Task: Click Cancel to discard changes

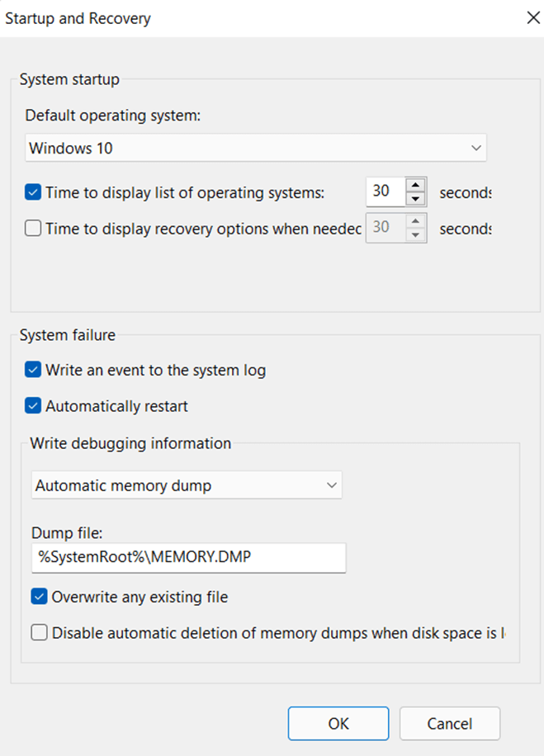Action: [x=449, y=724]
